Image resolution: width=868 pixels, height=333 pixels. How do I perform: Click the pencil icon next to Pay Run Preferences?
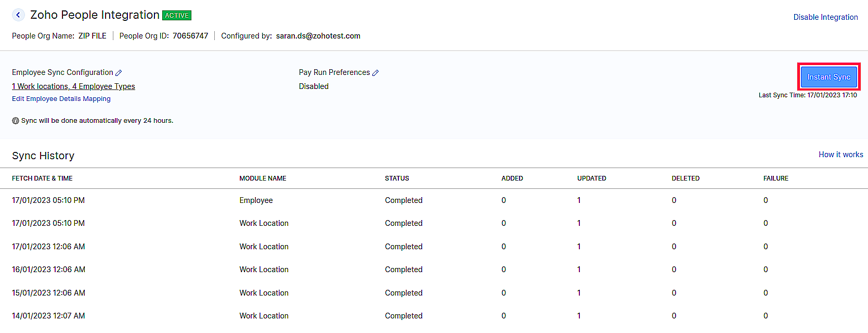coord(375,73)
